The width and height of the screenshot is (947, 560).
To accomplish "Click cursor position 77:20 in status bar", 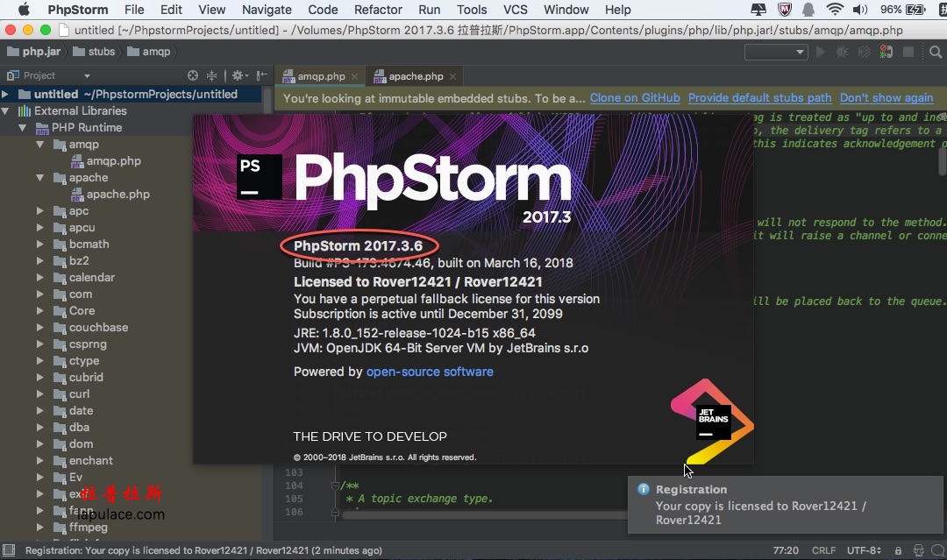I will pyautogui.click(x=786, y=550).
